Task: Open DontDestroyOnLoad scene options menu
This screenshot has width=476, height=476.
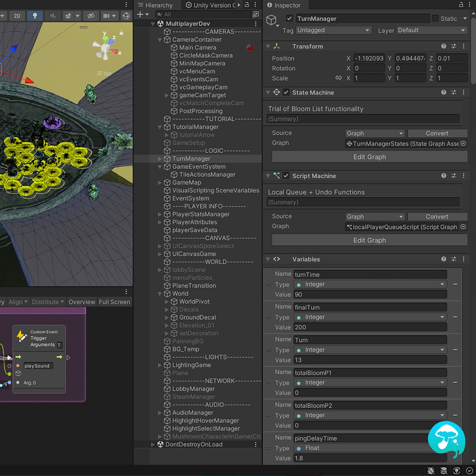Action: 255,444
